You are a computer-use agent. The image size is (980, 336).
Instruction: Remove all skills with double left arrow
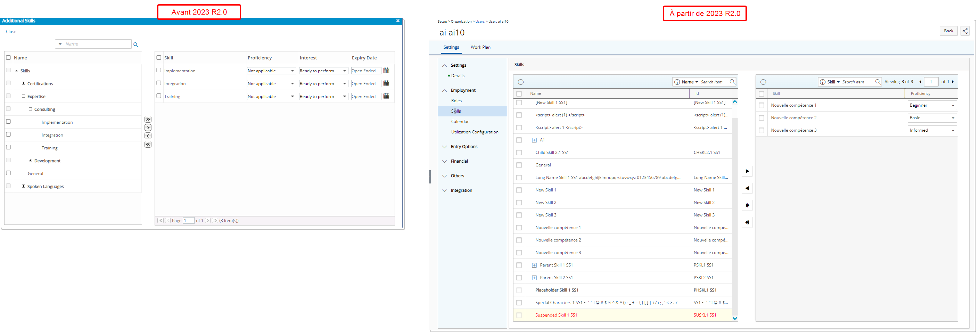click(148, 144)
